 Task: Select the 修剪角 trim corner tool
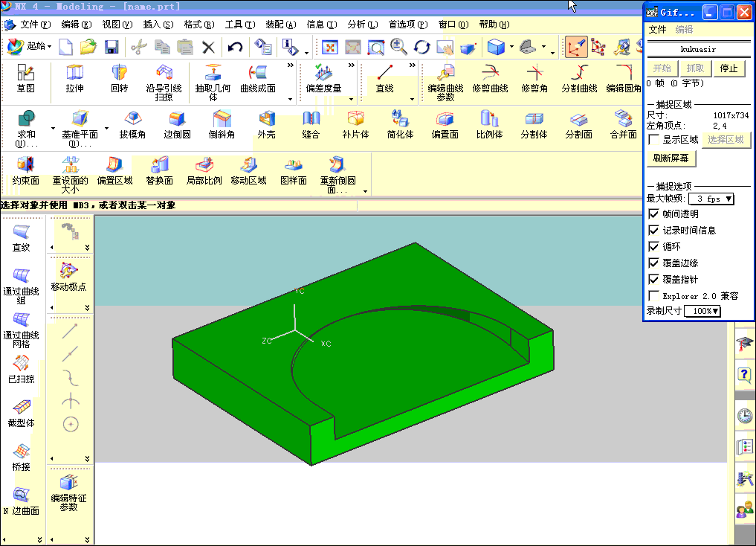tap(534, 78)
